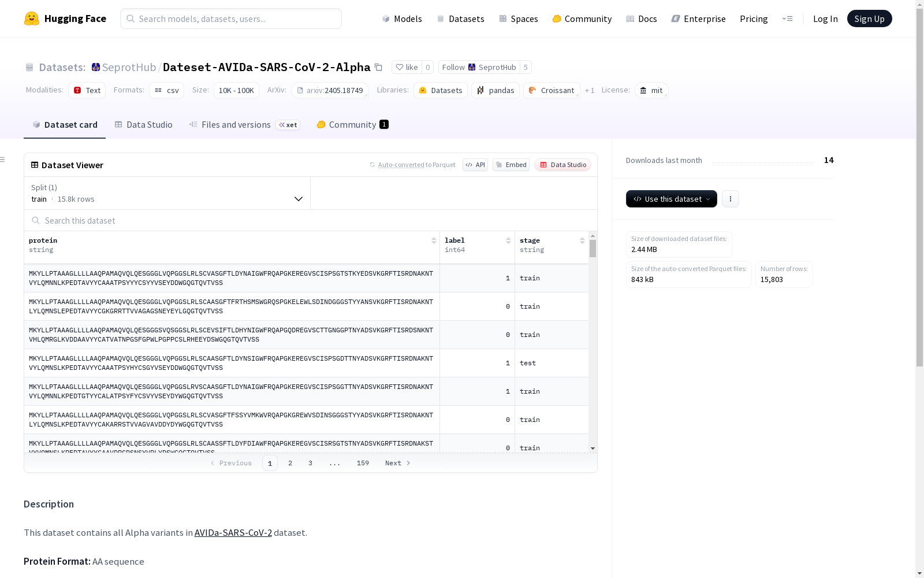
Task: Click the Sign Up button
Action: [869, 18]
